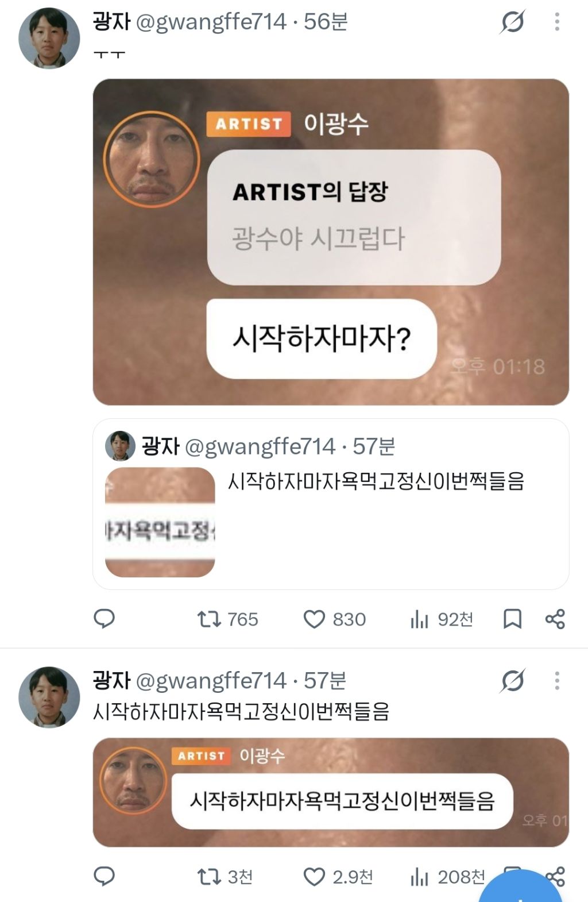Open 광자 profile picture on first tweet

click(x=49, y=38)
